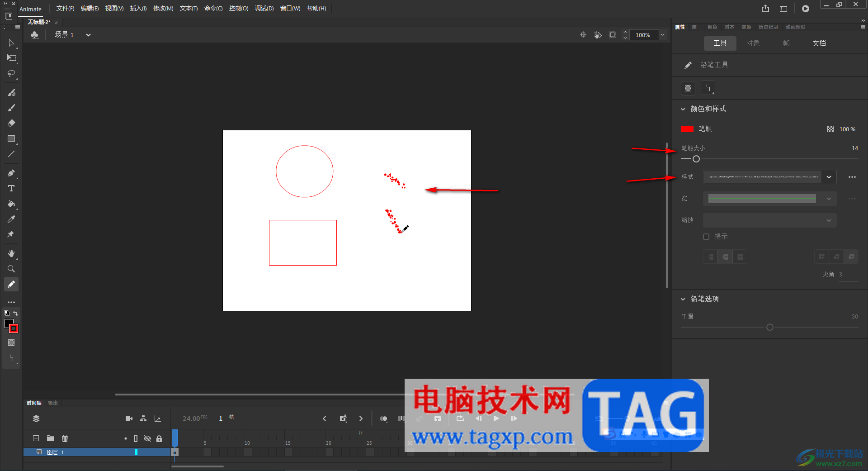Switch to the Output tab
868x471 pixels.
click(53, 403)
